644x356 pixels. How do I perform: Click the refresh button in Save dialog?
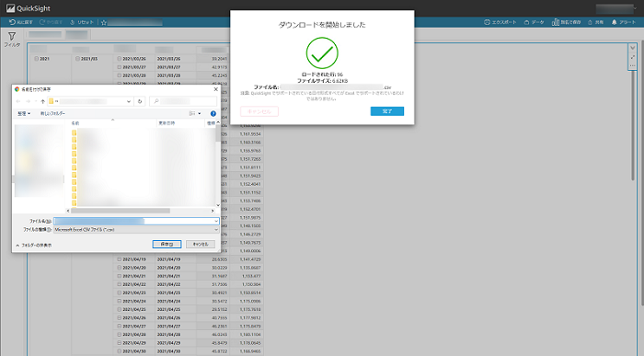point(140,101)
